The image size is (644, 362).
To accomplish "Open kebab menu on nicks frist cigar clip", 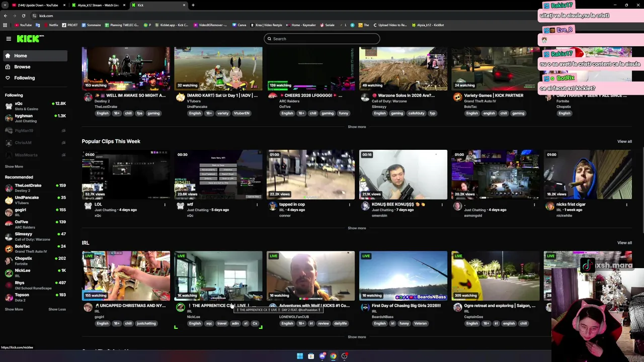I will pyautogui.click(x=627, y=205).
